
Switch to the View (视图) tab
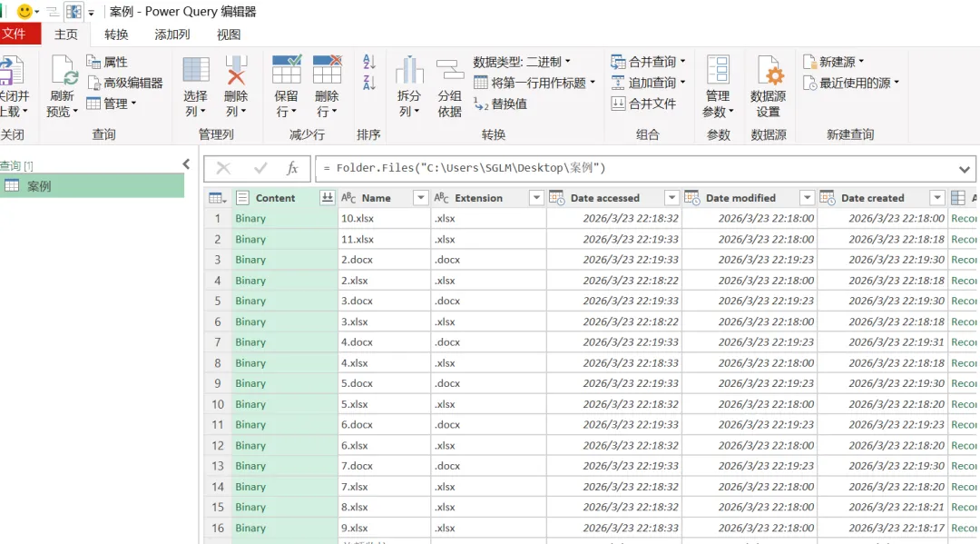point(229,35)
